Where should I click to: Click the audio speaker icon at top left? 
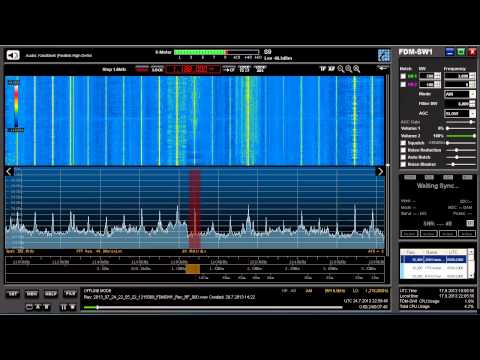pyautogui.click(x=13, y=55)
